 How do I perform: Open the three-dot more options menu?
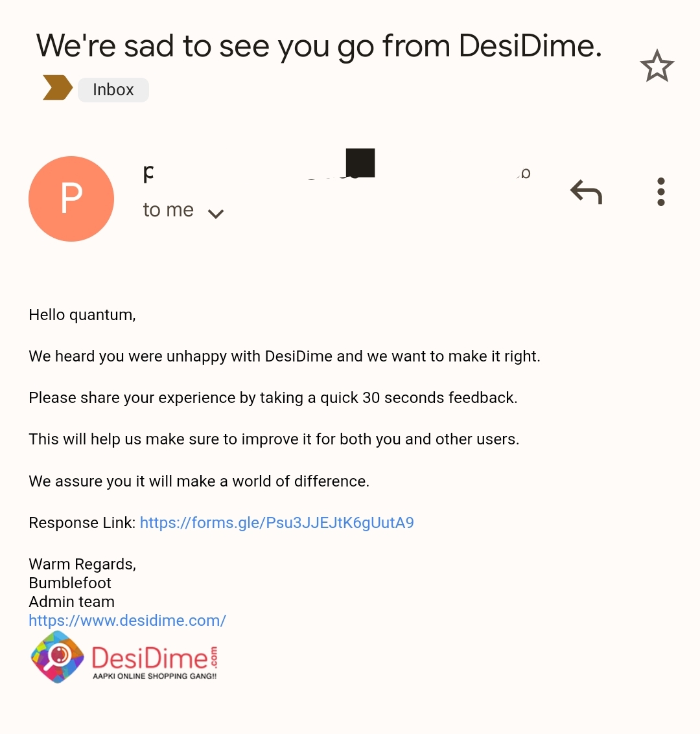(x=660, y=192)
